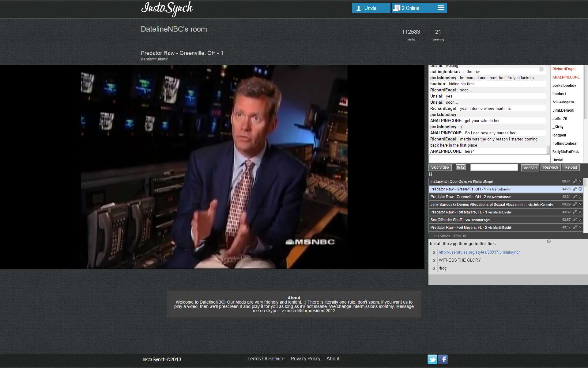The image size is (588, 368).
Task: Select JoKer79 in the user list
Action: (560, 119)
